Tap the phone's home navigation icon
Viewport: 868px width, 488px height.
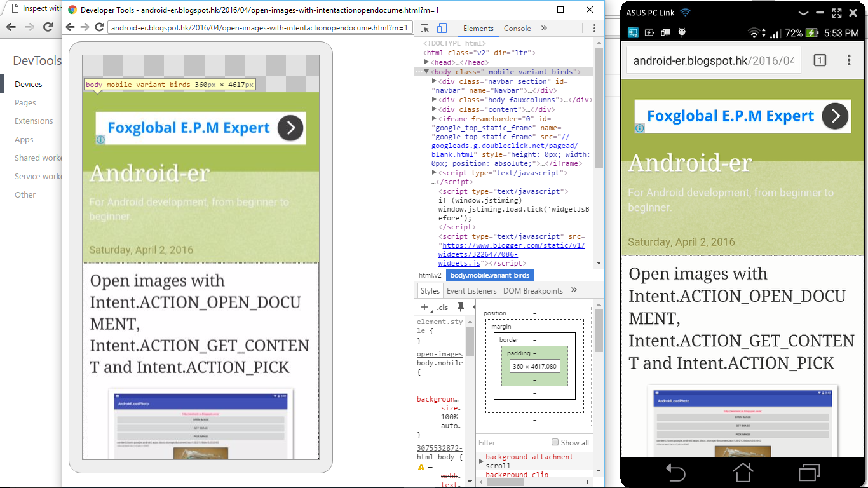743,473
